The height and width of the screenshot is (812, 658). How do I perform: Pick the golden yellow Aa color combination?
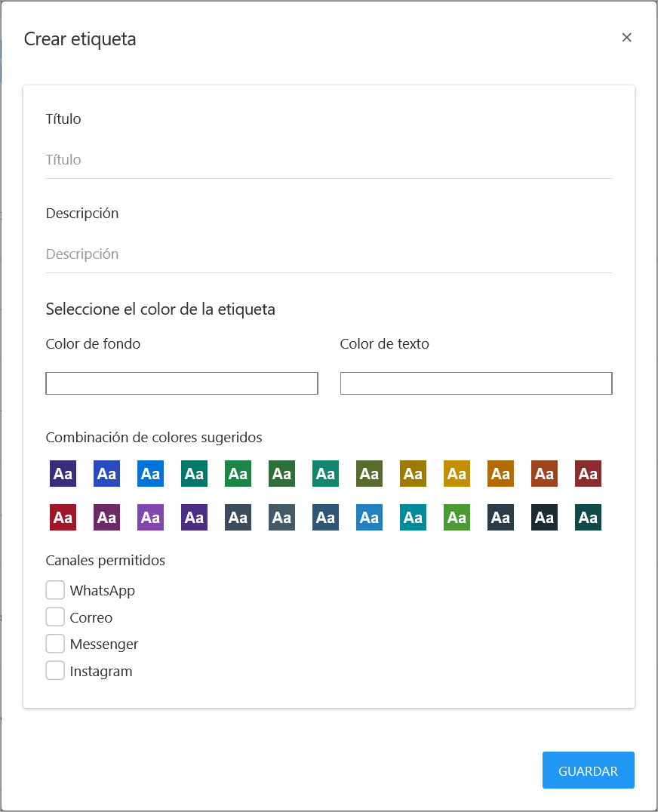[x=457, y=473]
